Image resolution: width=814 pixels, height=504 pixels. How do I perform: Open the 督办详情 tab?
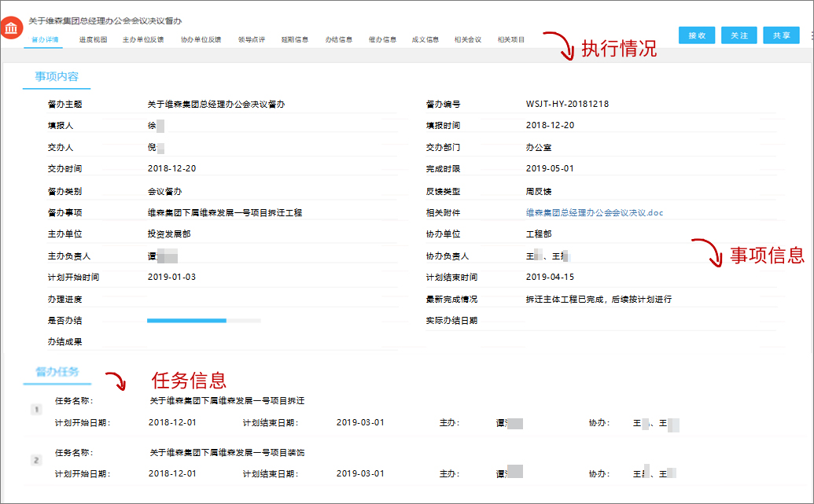coord(45,39)
